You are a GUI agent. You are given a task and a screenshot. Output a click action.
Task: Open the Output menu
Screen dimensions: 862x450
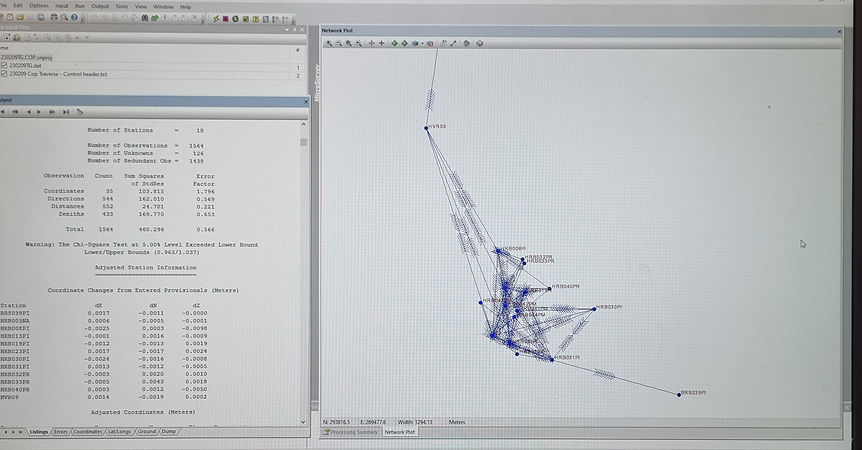(x=100, y=6)
